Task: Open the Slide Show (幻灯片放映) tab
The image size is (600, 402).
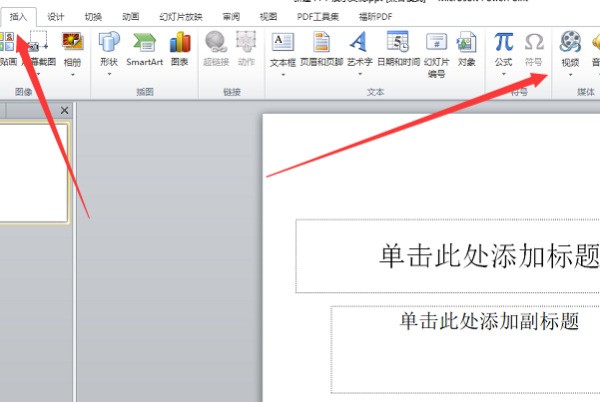Action: coord(181,17)
